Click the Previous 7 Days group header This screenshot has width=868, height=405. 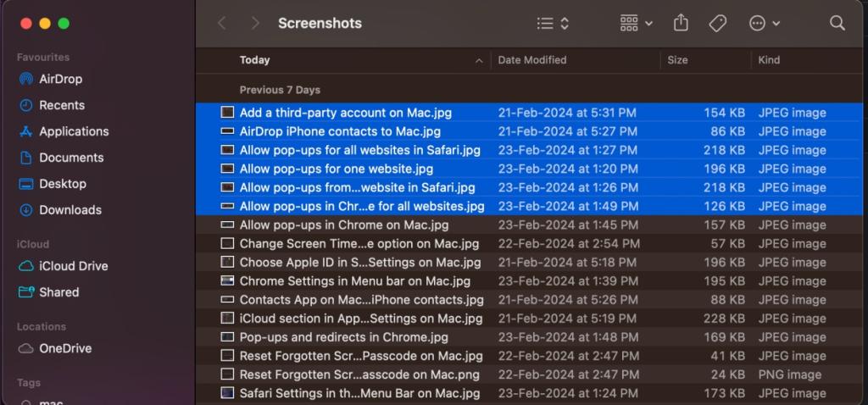(280, 90)
